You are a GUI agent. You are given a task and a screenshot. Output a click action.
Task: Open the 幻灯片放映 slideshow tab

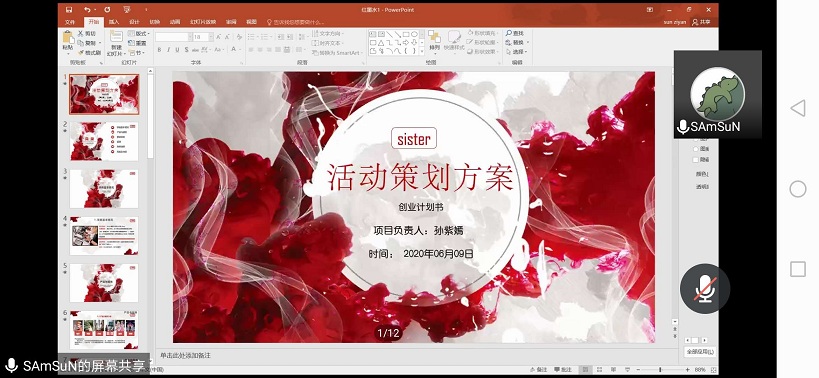[203, 22]
